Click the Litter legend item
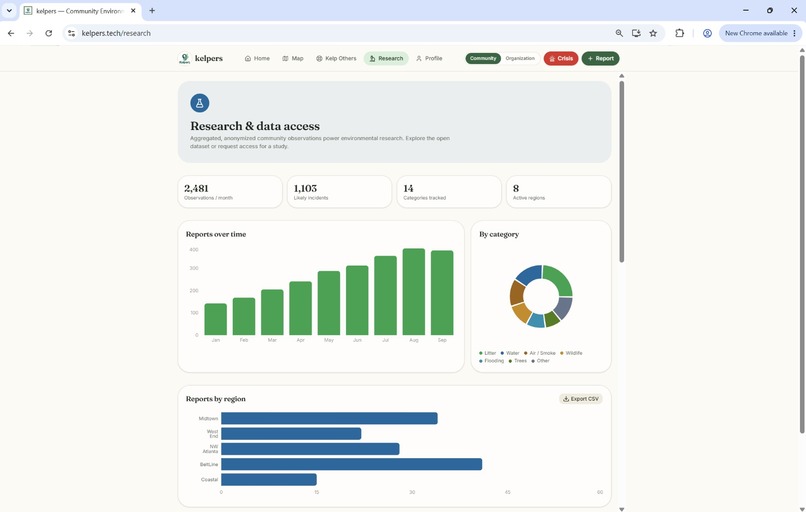806x512 pixels. pyautogui.click(x=487, y=353)
